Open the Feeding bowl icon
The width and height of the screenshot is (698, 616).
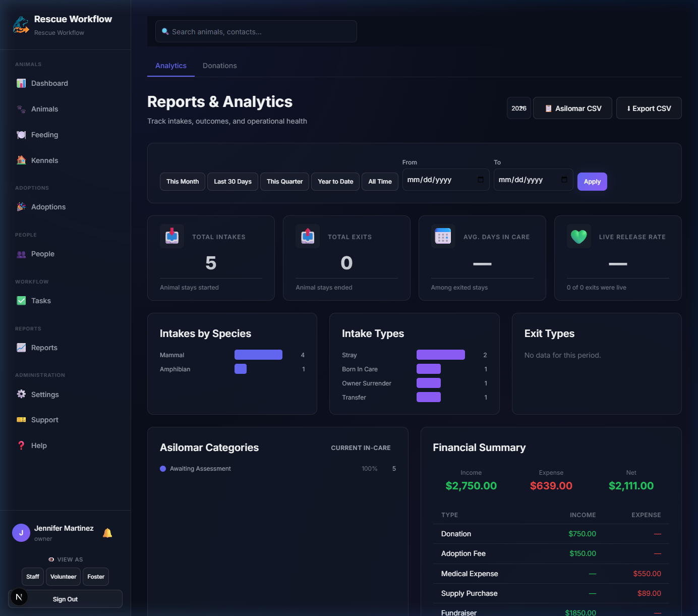[x=21, y=135]
